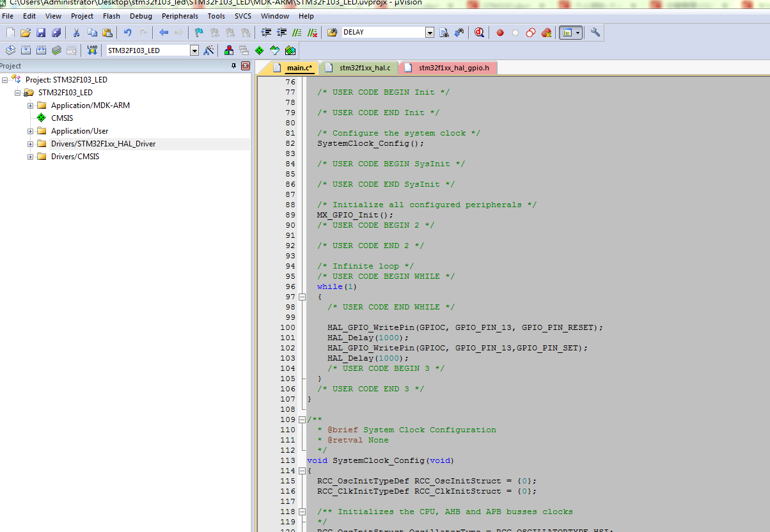770x532 pixels.
Task: Comment the selection with green slashes icon
Action: [x=297, y=33]
